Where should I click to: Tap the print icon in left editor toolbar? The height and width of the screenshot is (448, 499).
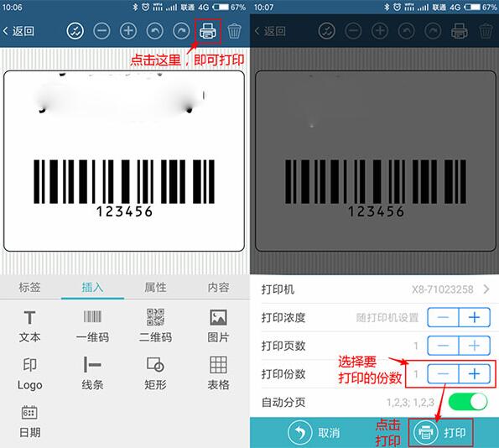click(x=208, y=31)
